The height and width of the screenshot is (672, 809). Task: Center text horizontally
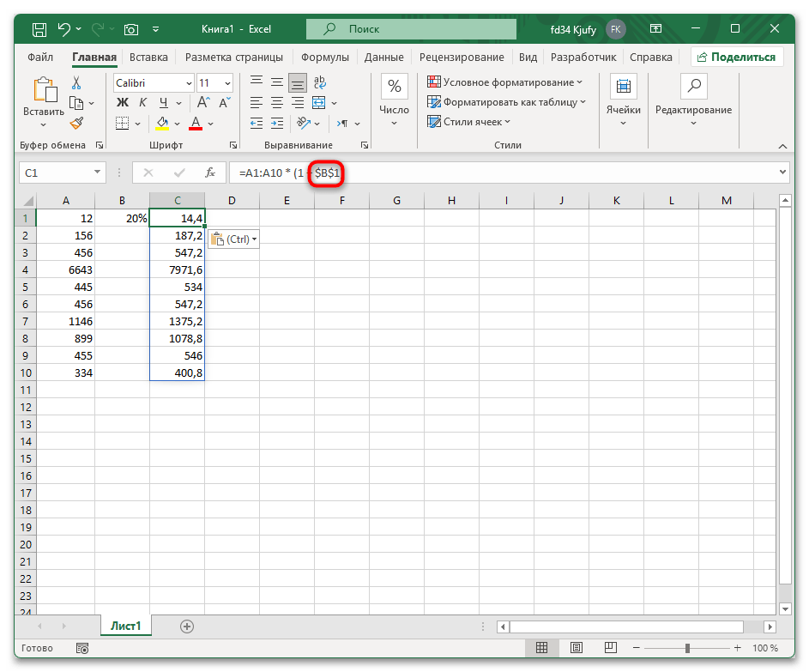click(277, 103)
